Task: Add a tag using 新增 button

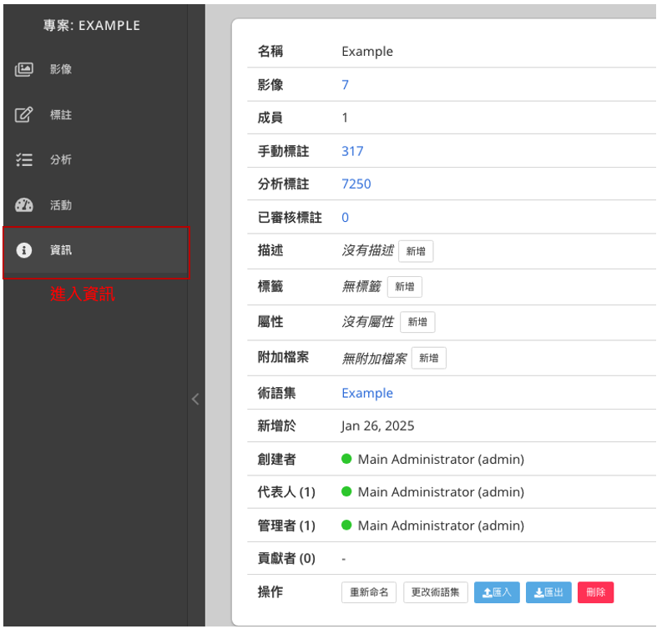Action: pyautogui.click(x=405, y=287)
